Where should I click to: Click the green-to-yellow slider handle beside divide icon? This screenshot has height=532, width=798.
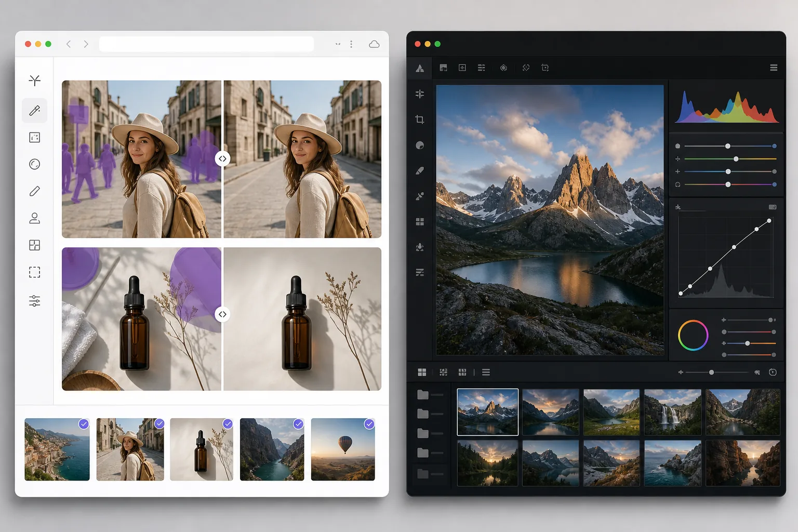(x=736, y=159)
